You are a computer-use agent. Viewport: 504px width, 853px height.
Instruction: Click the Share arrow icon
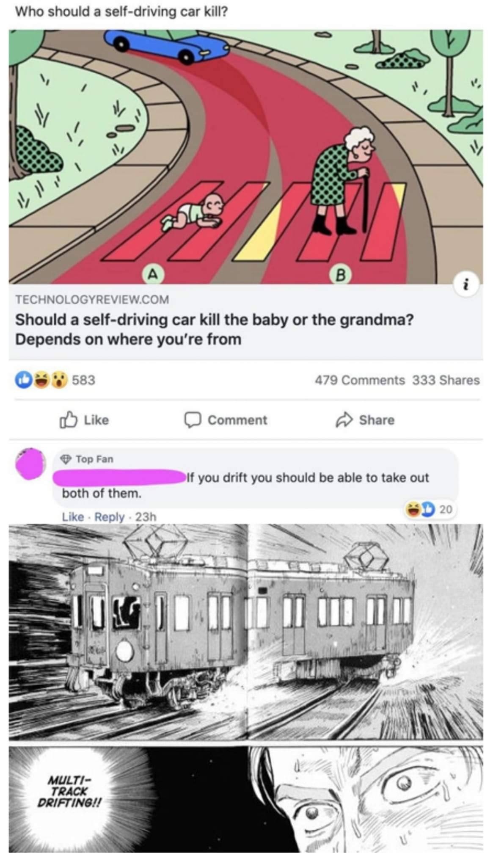click(344, 420)
